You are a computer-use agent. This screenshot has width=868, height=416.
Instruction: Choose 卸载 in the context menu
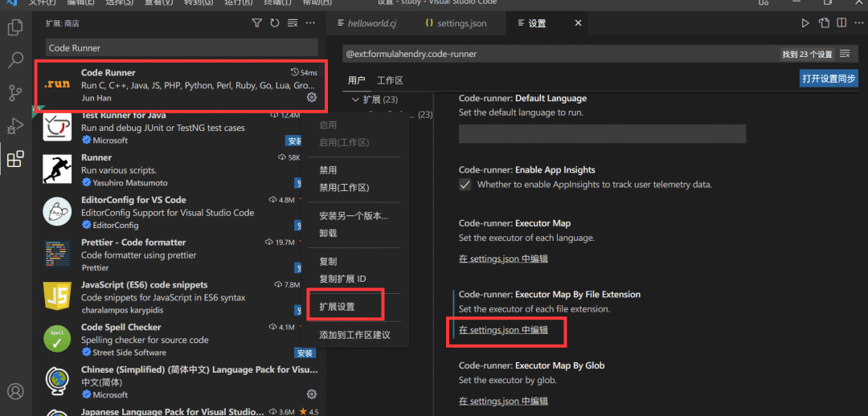coord(328,233)
